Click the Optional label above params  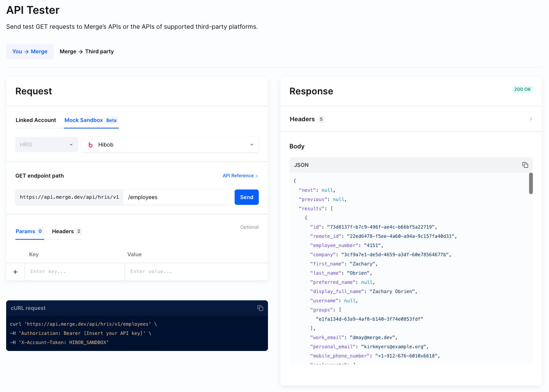250,227
